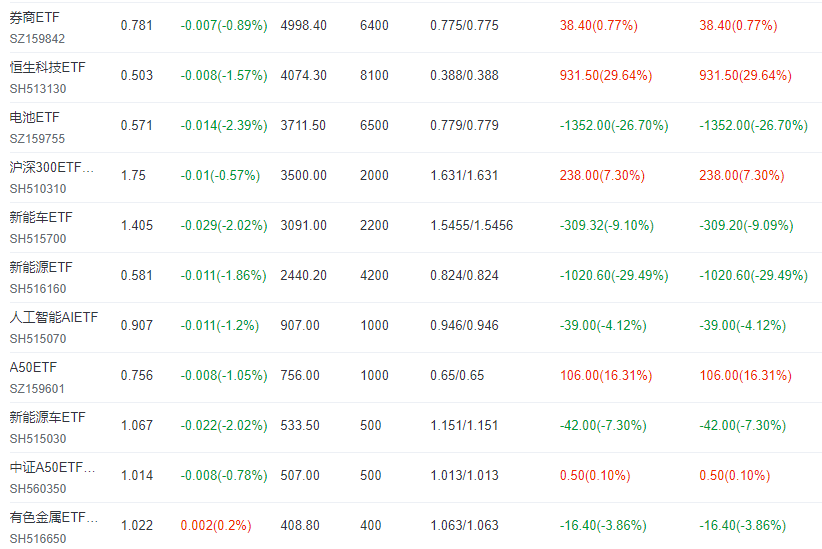This screenshot has height=549, width=822.
Task: Click the SH515070 ticker code
Action: click(38, 339)
